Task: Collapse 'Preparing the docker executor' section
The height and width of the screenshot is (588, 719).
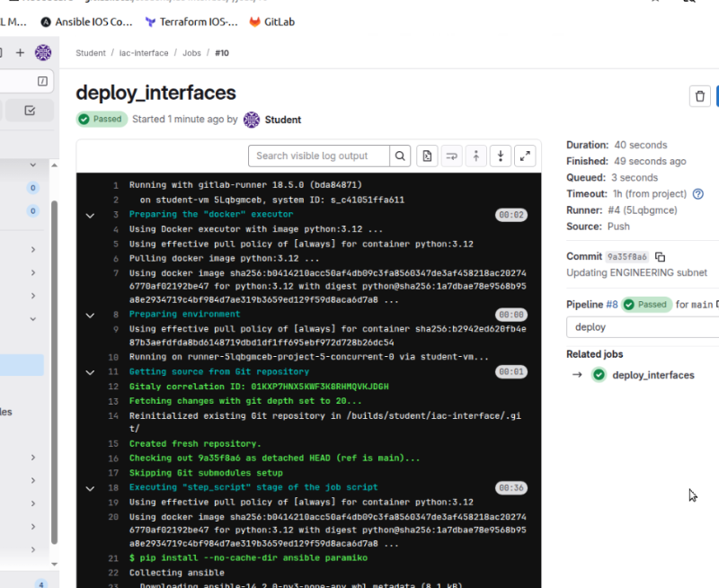Action: click(x=90, y=215)
